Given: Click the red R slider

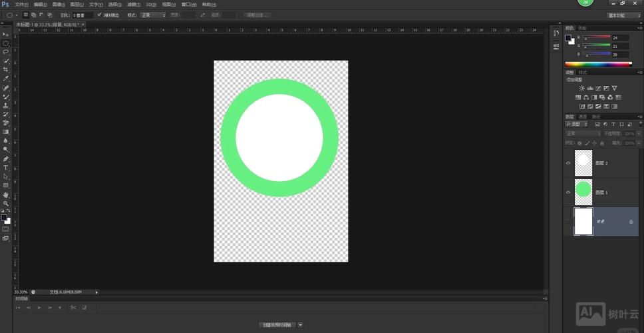Looking at the screenshot, I should (596, 37).
